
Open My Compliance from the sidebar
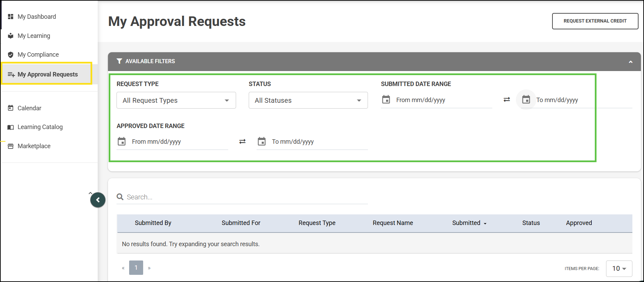(x=38, y=55)
